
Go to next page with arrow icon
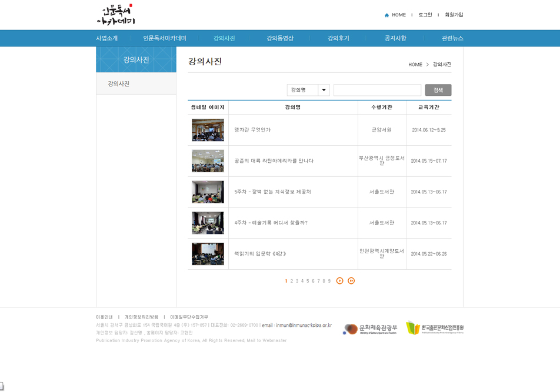click(340, 281)
